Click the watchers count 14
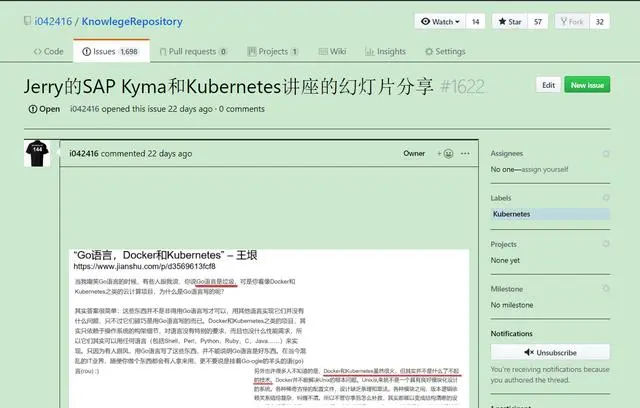This screenshot has width=640, height=408. (x=475, y=22)
